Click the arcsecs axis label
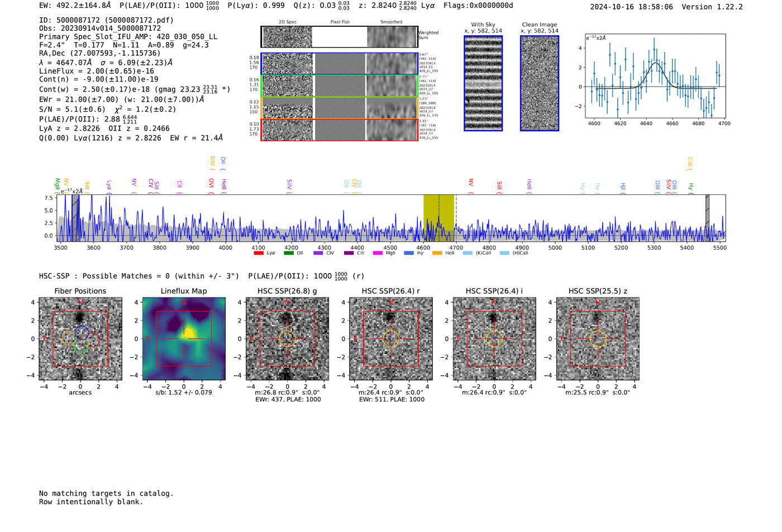Viewport: 782px width, 532px height. coord(80,392)
